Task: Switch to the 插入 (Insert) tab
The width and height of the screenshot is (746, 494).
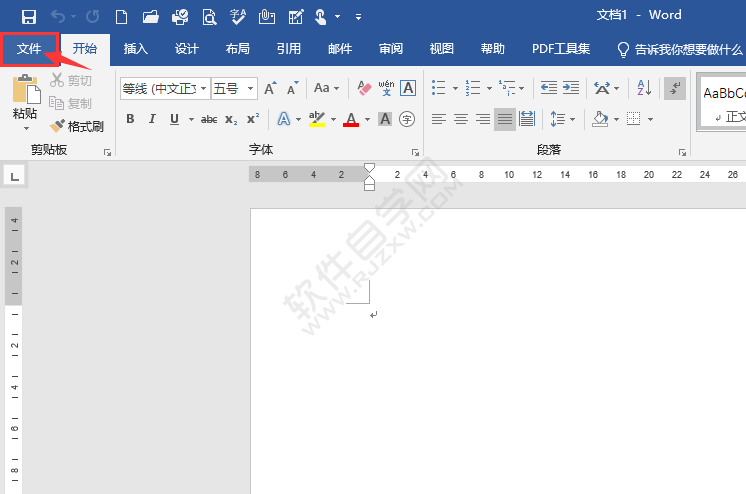Action: (135, 48)
